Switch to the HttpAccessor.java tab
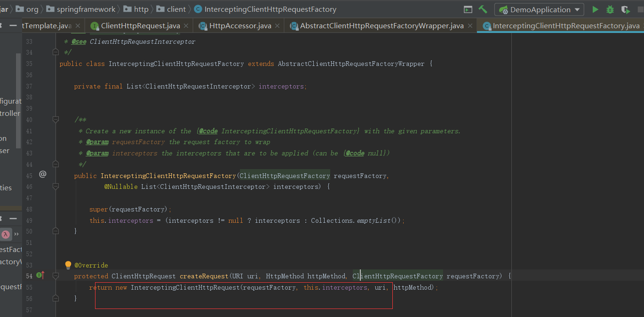This screenshot has width=644, height=317. coord(240,26)
